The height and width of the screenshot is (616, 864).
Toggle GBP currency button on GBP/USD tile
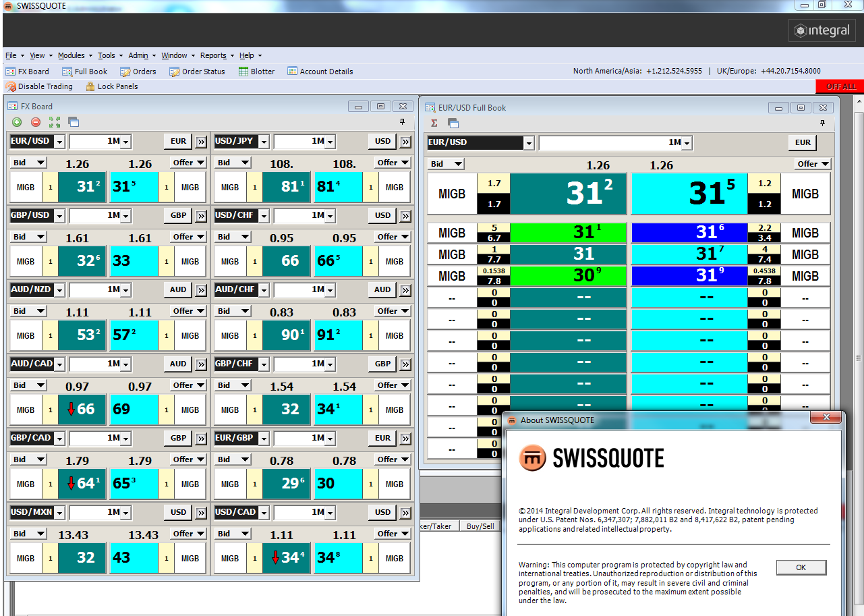point(178,216)
